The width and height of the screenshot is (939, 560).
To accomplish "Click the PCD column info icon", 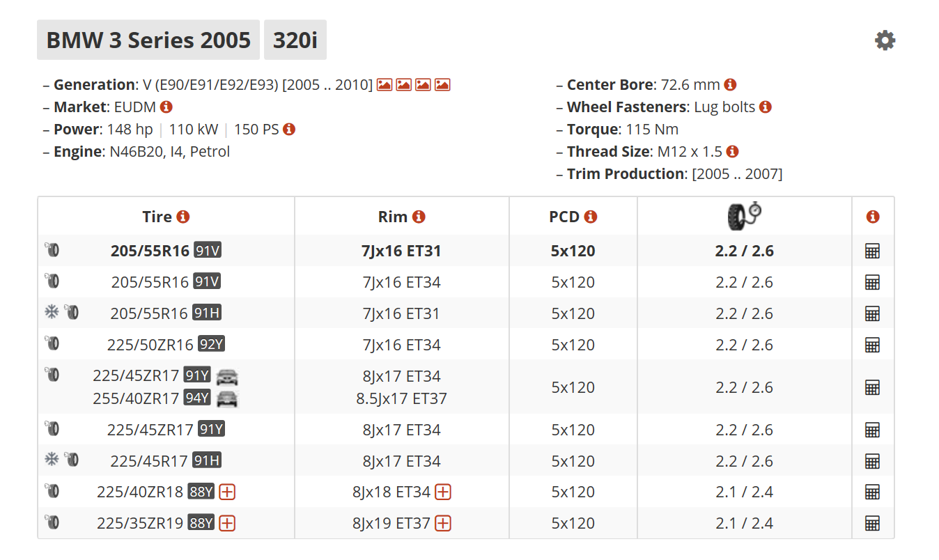I will 591,217.
